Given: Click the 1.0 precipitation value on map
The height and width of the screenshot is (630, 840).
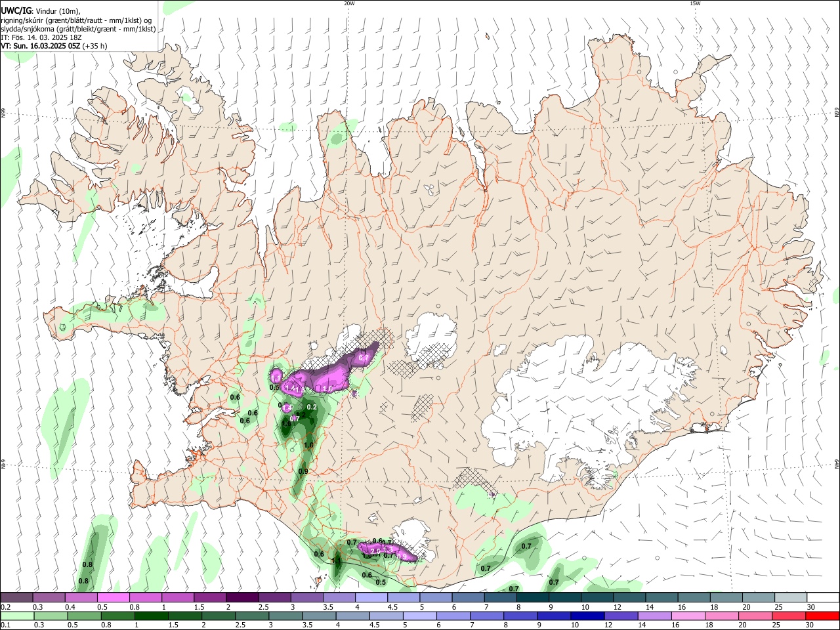Looking at the screenshot, I should (308, 445).
